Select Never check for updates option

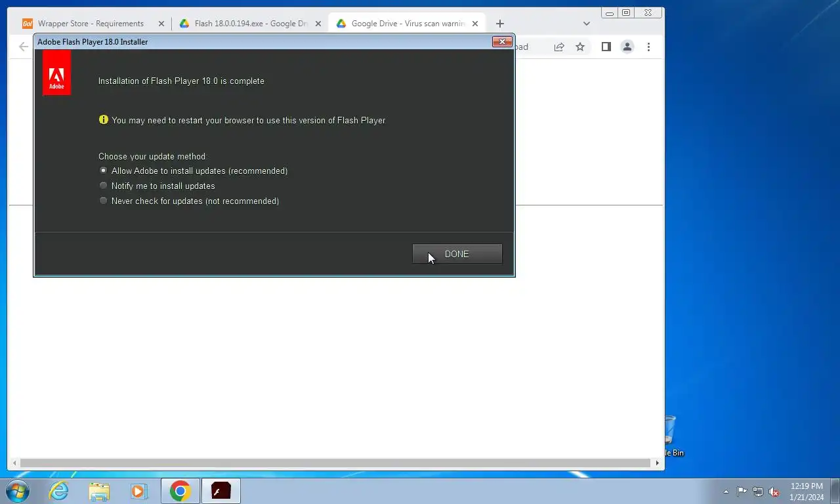point(189,201)
